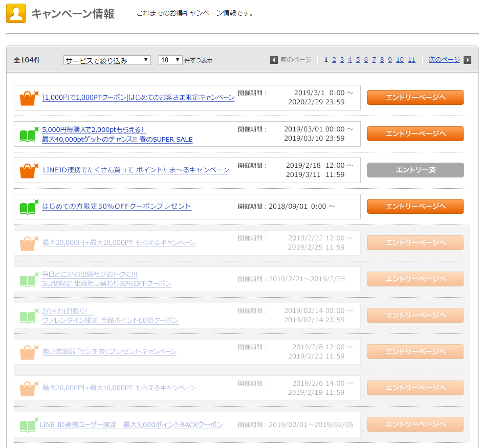Click the orange user icon beside キャンペーン情報
The image size is (481, 448).
point(16,14)
